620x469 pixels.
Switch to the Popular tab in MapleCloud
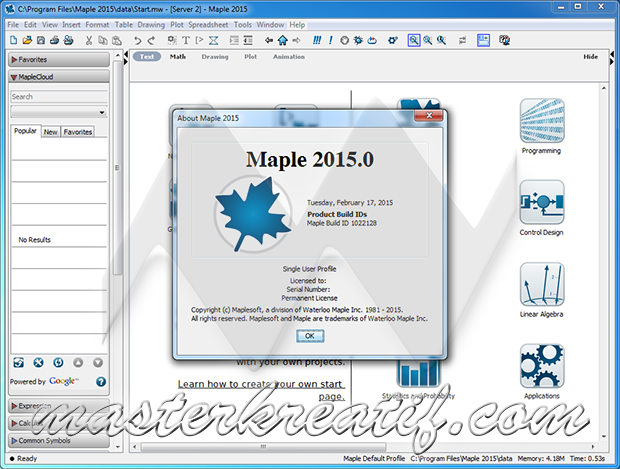click(x=25, y=131)
